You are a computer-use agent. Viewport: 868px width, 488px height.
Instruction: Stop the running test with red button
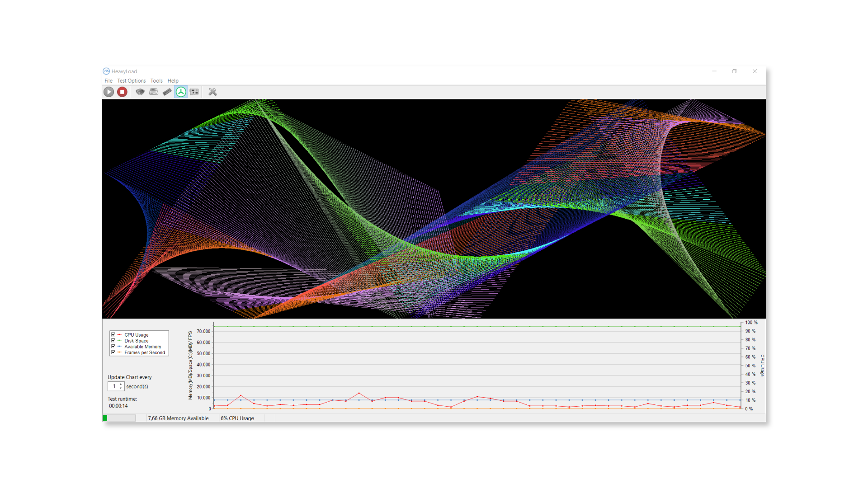click(x=122, y=92)
